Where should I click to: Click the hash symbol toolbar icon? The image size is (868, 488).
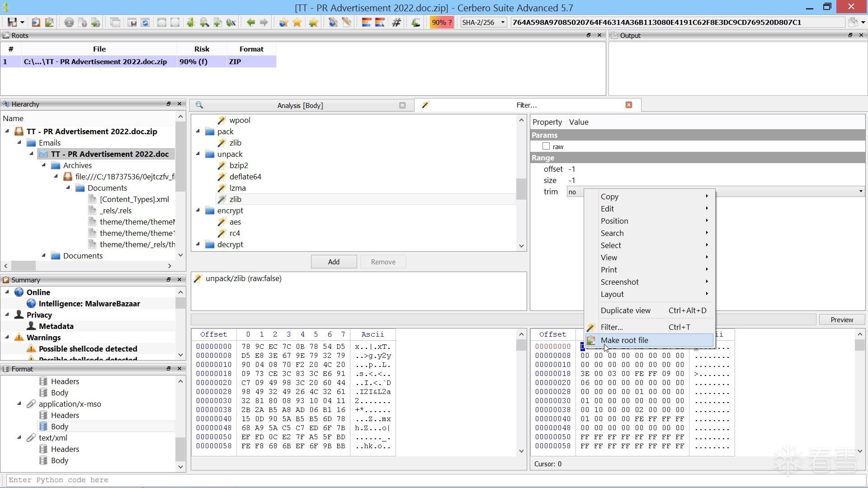[396, 22]
